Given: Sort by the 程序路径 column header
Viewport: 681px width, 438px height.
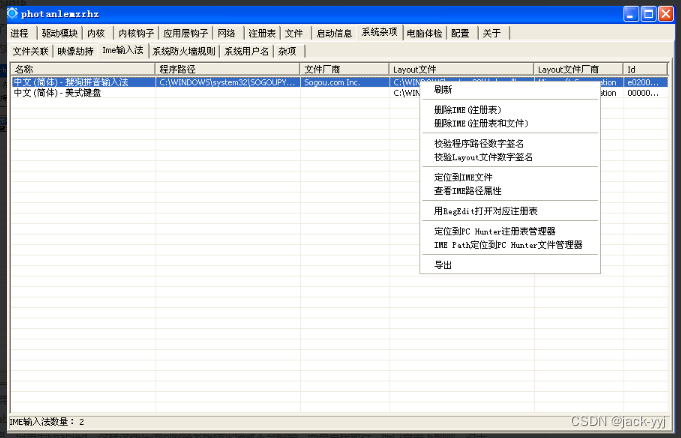Looking at the screenshot, I should coord(228,69).
